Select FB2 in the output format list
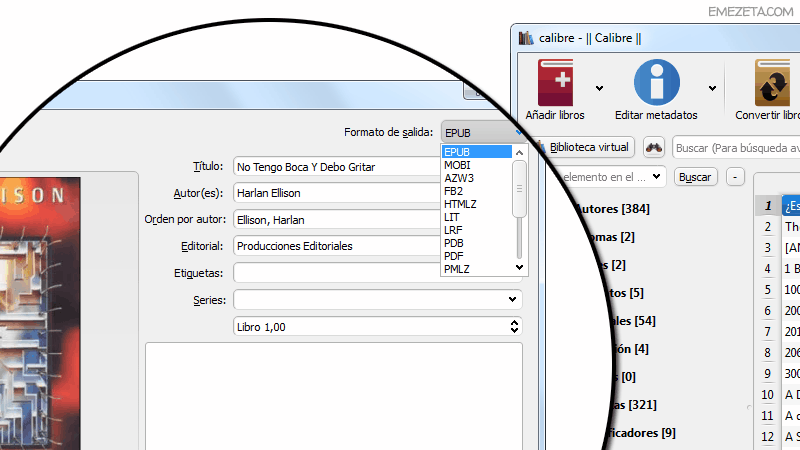 click(x=477, y=191)
